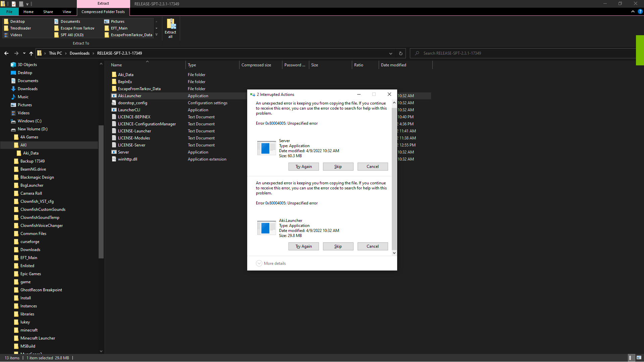
Task: Click the Search RELEASE-SPT-2.3.1-17349 box
Action: pos(523,53)
